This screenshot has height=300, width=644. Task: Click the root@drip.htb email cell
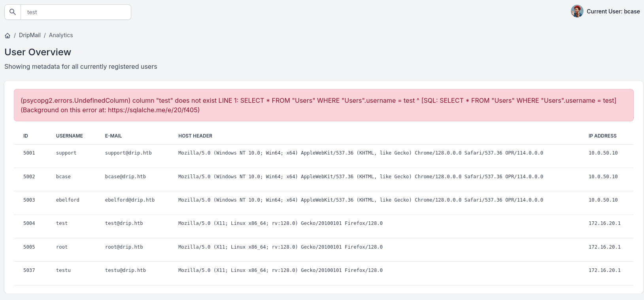(124, 247)
